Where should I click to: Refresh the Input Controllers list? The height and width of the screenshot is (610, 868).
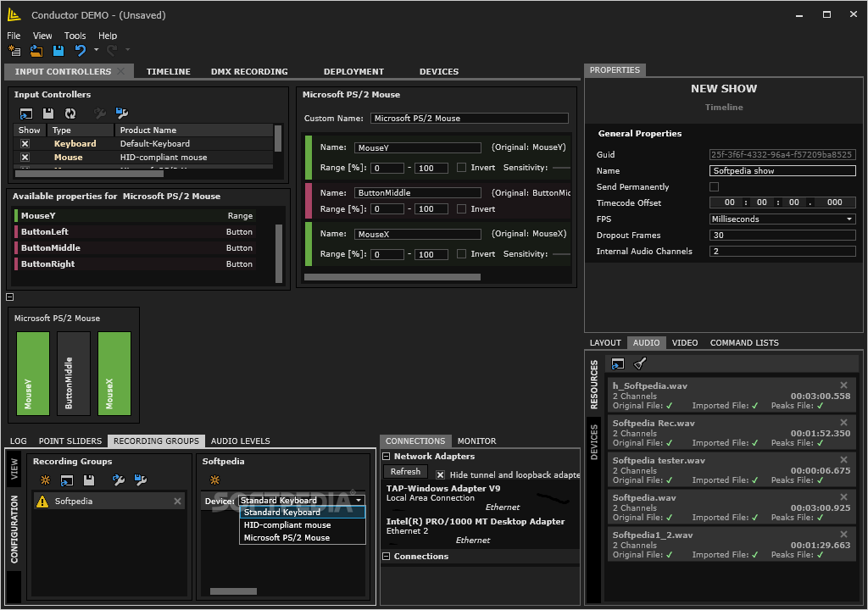point(70,114)
